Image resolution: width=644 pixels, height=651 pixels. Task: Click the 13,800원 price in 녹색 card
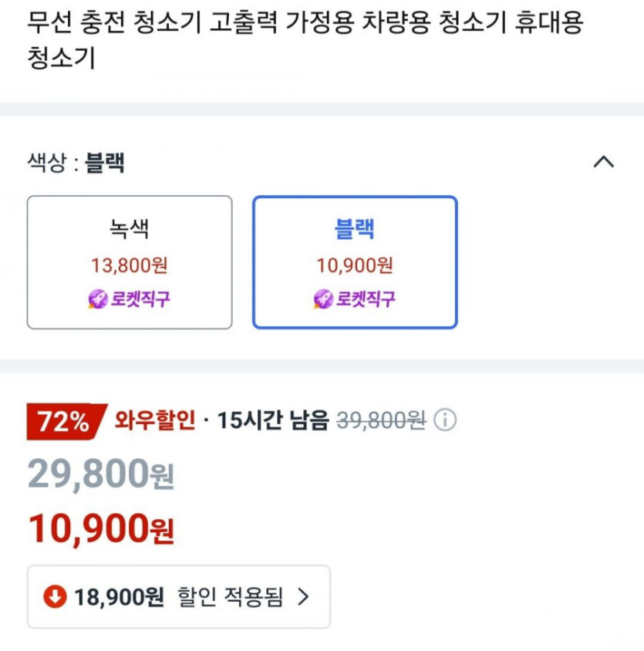130,266
